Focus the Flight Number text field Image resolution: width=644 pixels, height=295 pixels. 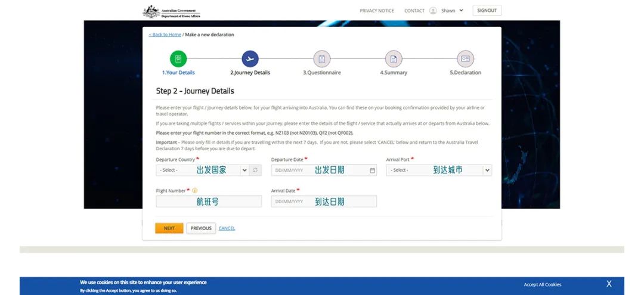tap(209, 201)
